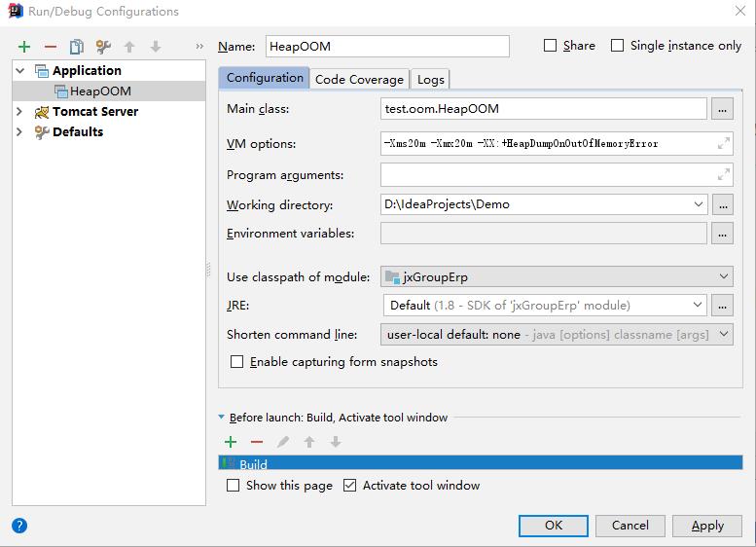Copy configuration icon in left toolbar
The width and height of the screenshot is (756, 547).
[x=77, y=47]
